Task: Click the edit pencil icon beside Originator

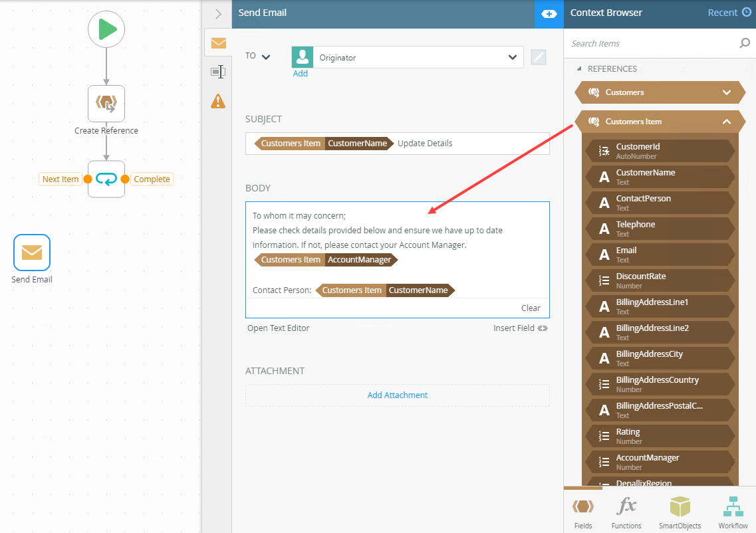Action: click(x=539, y=58)
